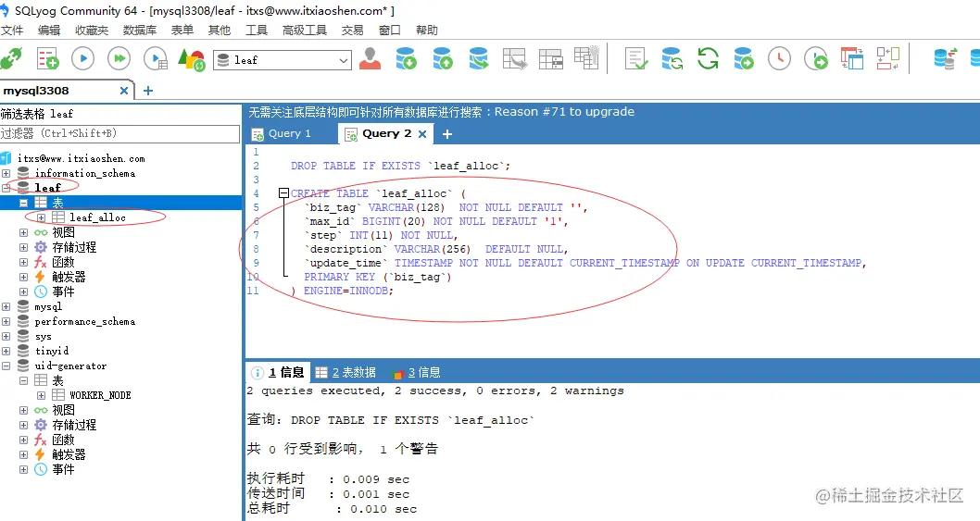Open the create table grid icon
Screen dimensions: 980x521
pos(550,59)
